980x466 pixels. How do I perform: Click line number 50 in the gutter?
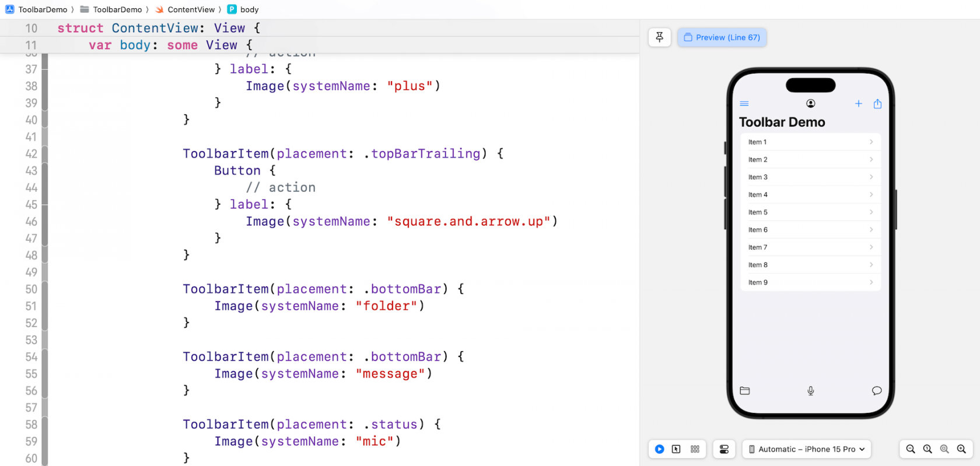(x=32, y=289)
